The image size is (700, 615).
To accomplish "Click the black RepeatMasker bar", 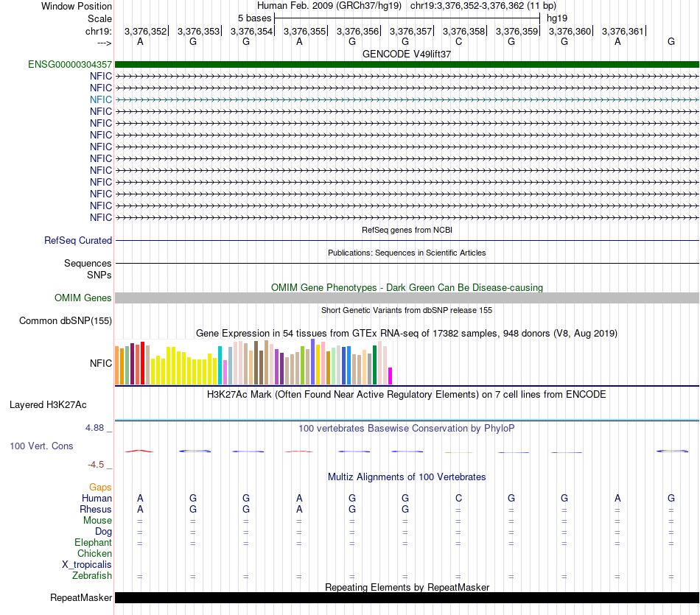I will coord(407,597).
